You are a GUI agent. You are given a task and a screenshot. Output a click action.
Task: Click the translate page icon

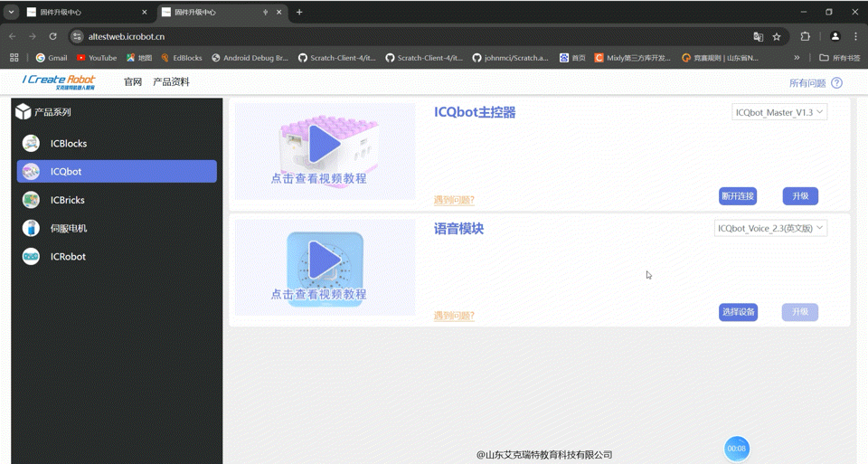coord(759,36)
